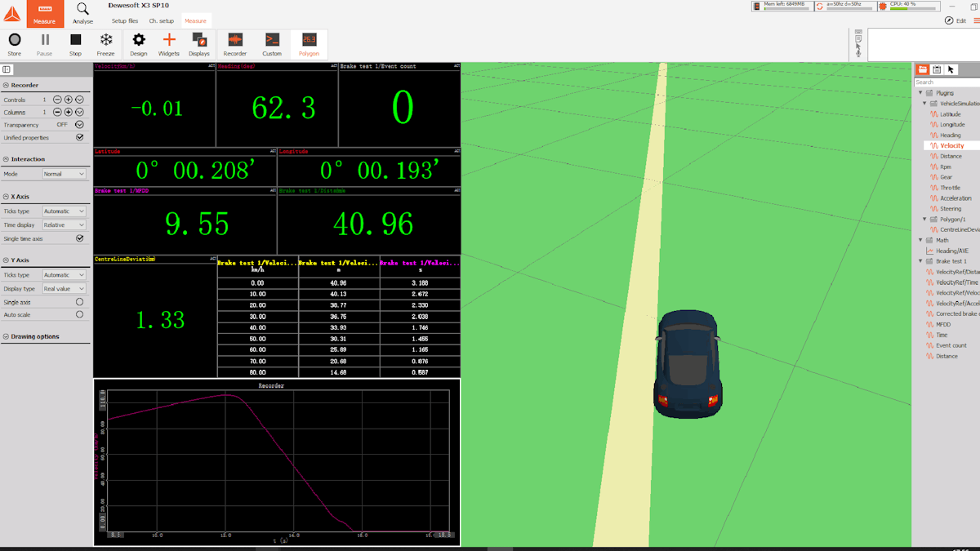Open the Widgets plus icon
This screenshot has width=980, height=551.
click(x=169, y=44)
